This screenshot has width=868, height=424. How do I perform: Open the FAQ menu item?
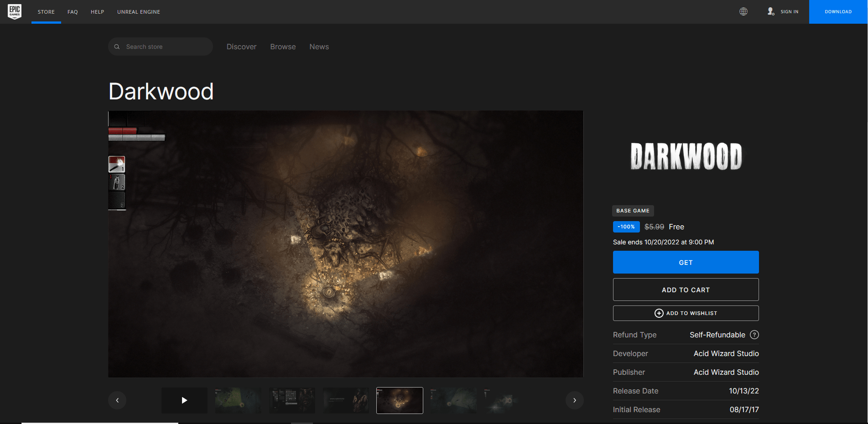[x=73, y=12]
